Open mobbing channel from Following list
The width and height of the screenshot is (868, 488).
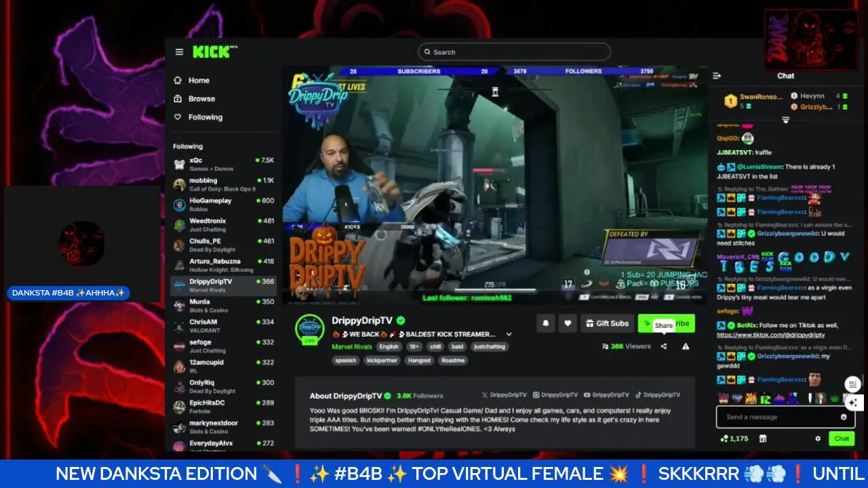(223, 184)
